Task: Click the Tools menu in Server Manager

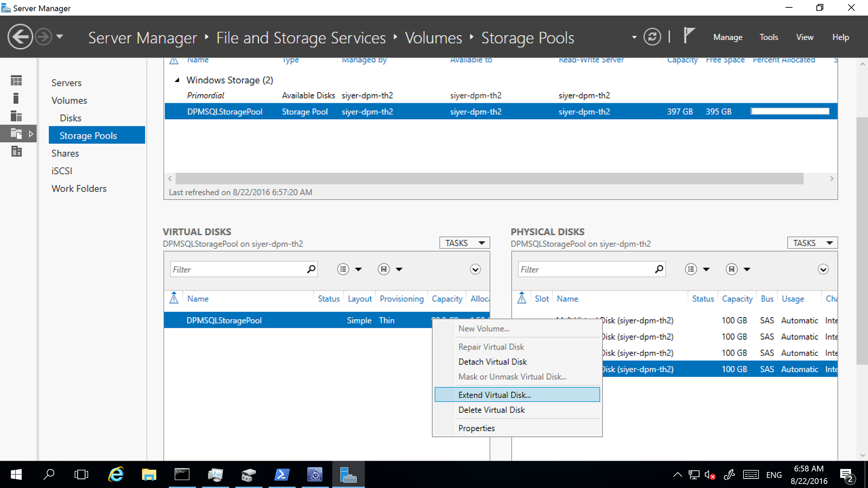Action: pyautogui.click(x=769, y=37)
